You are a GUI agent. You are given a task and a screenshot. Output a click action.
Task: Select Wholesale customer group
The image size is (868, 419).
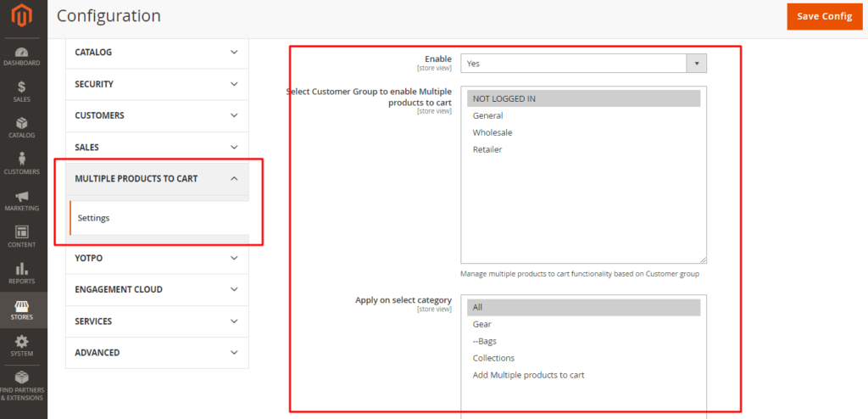coord(583,133)
